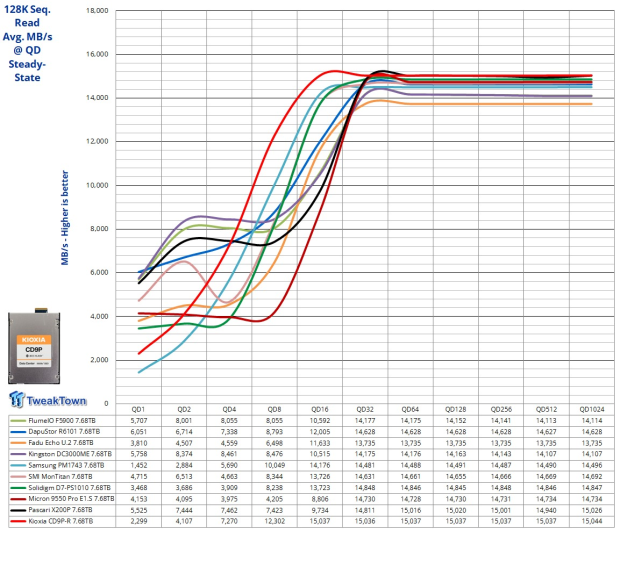Click Pascari QD512 value 14,940

546,510
